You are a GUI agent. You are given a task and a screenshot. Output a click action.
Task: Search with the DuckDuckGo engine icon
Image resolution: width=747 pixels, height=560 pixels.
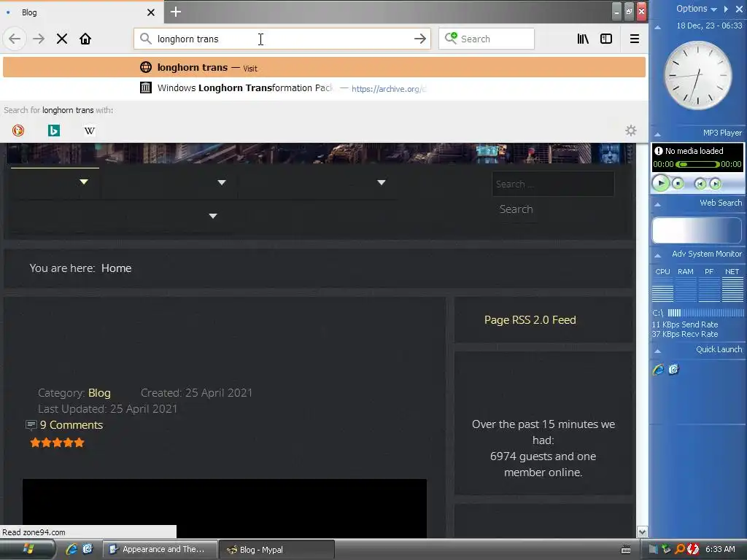18,131
